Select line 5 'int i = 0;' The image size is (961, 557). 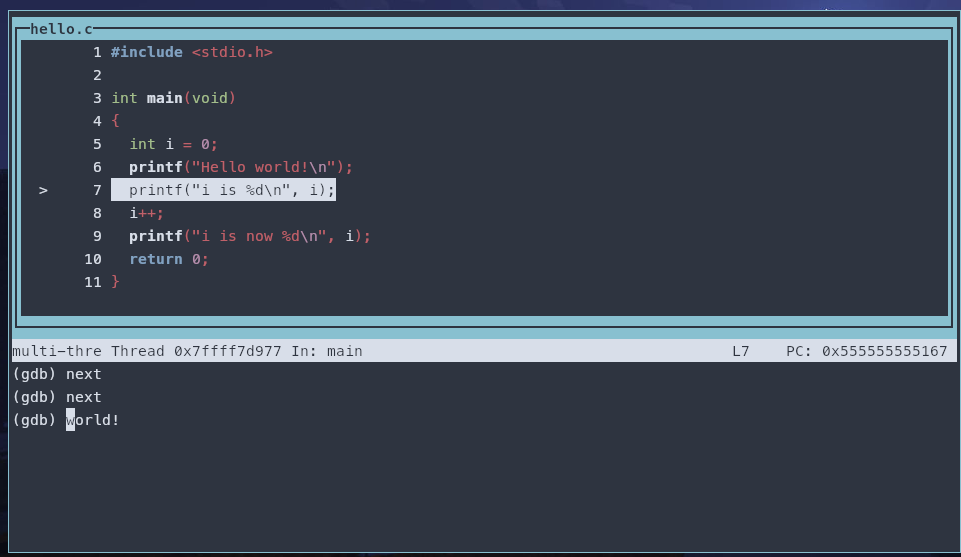[173, 144]
